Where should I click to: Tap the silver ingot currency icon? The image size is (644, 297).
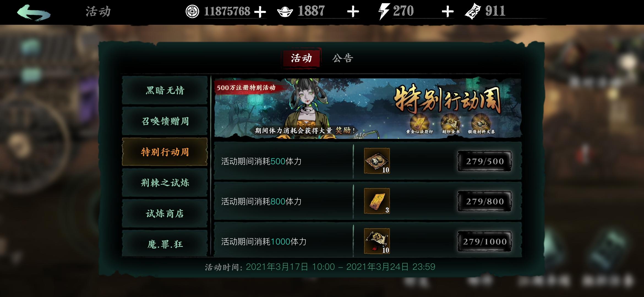pos(285,12)
